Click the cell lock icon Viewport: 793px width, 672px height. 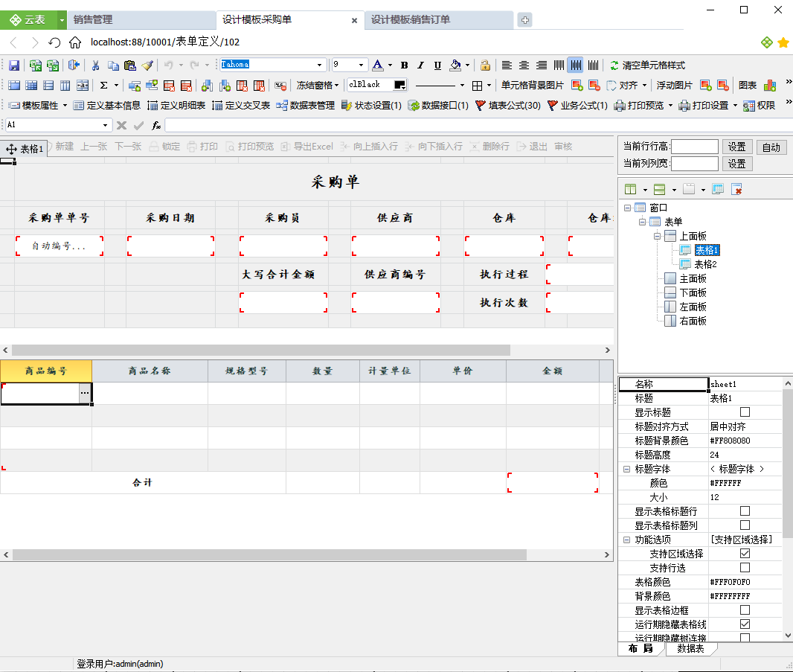pyautogui.click(x=485, y=65)
